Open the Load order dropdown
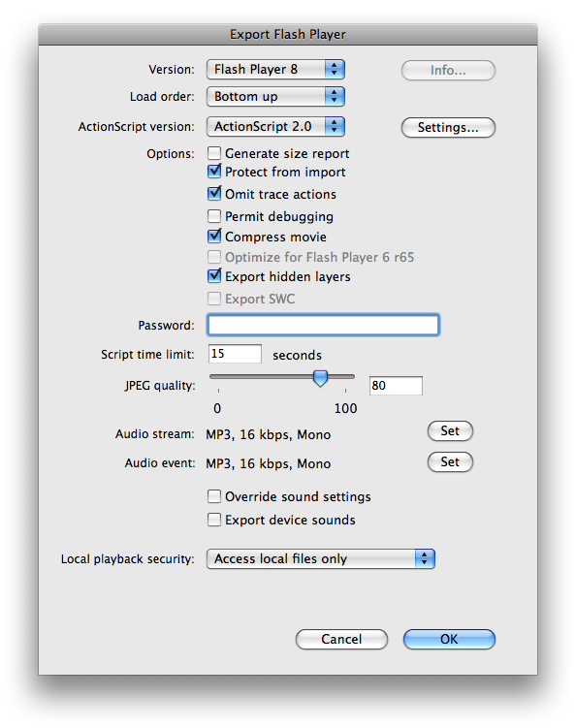The width and height of the screenshot is (576, 728). [x=275, y=97]
